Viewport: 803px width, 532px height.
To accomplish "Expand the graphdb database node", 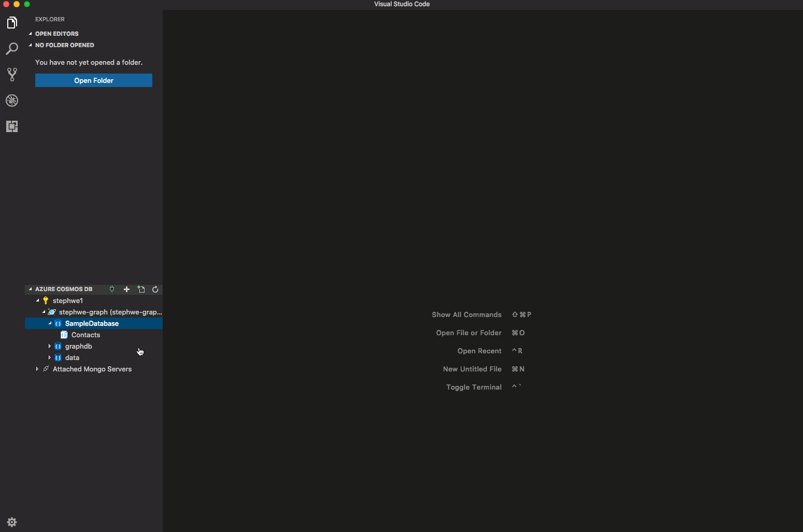I will pyautogui.click(x=50, y=346).
